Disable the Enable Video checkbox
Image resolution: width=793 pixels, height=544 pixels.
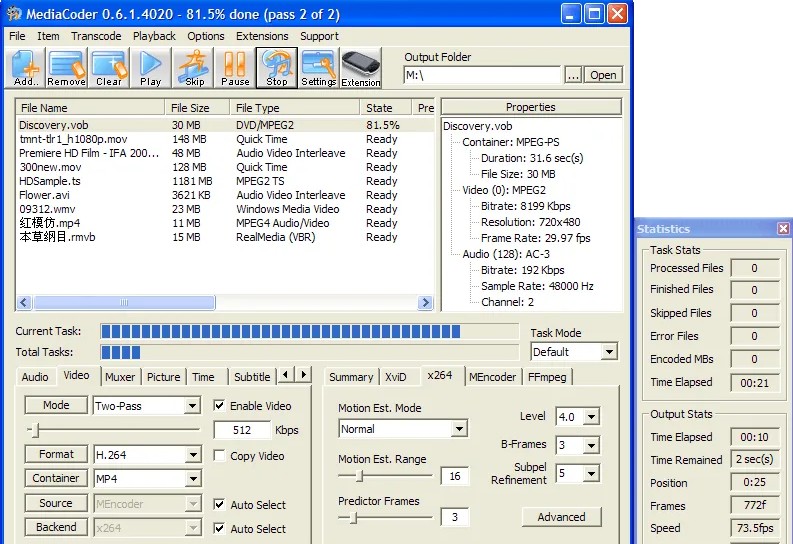(220, 406)
